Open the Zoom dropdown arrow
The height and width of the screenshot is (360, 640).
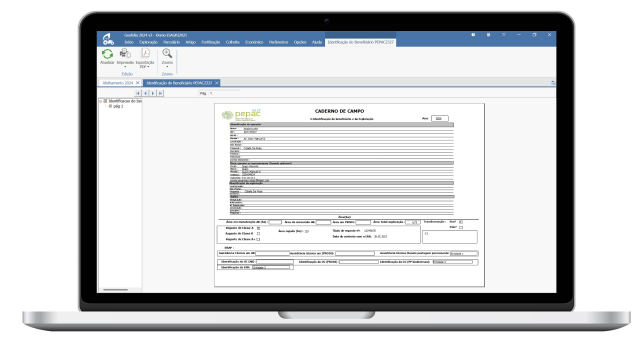pyautogui.click(x=167, y=67)
